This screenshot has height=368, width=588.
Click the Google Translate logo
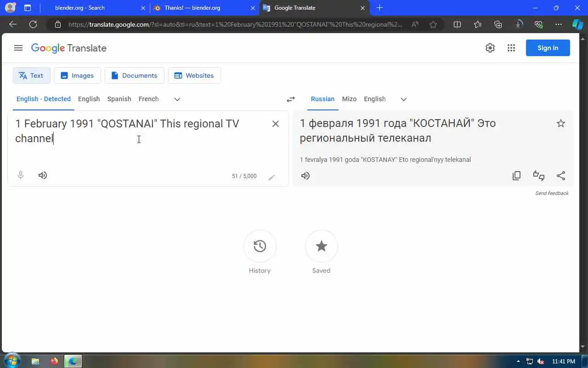[69, 48]
